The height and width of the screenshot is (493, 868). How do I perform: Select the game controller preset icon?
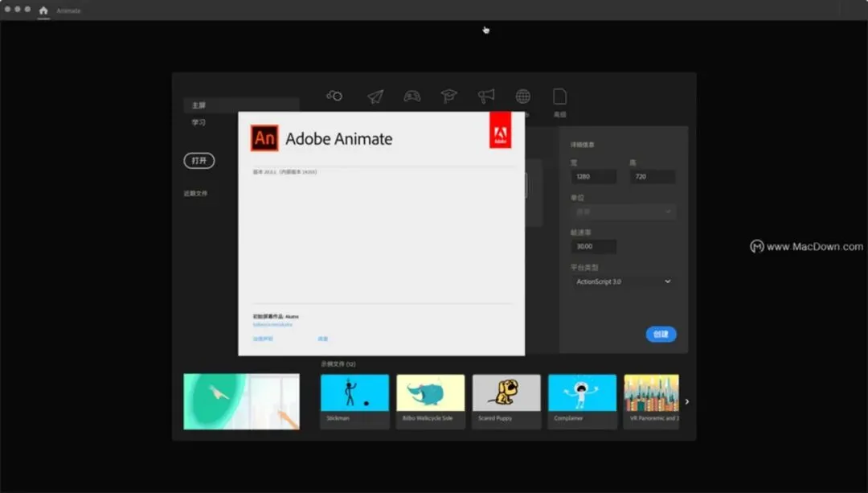point(411,97)
